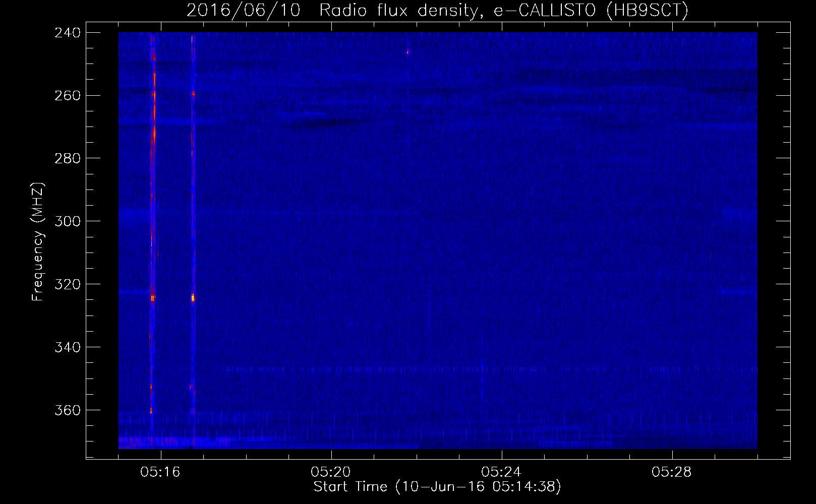Click the bright burst spot near 325 MHz at 05:16

[152, 298]
